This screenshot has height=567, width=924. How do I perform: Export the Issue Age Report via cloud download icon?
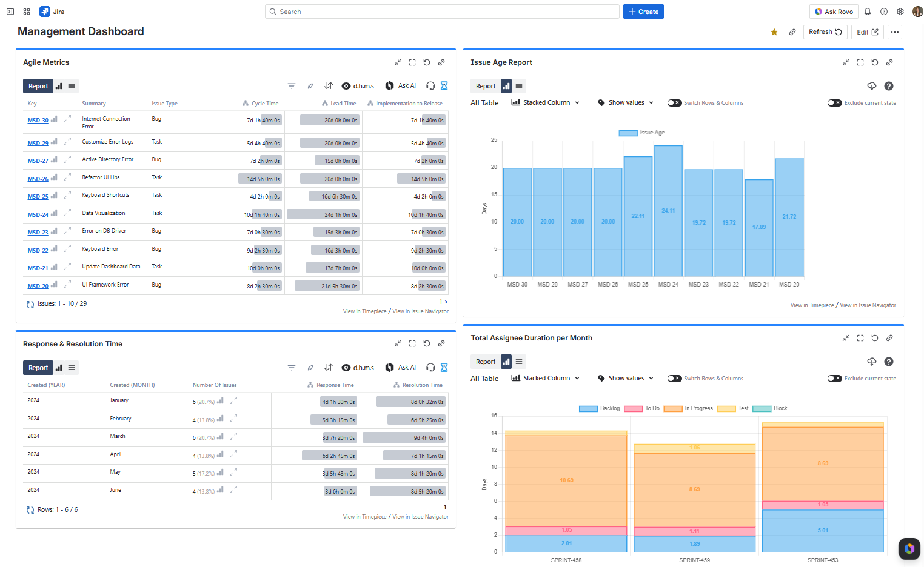tap(872, 86)
